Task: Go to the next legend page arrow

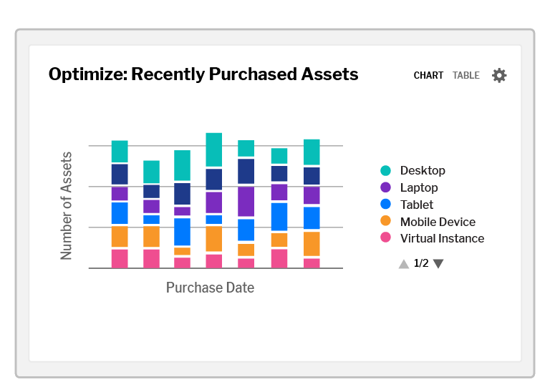Action: (438, 263)
